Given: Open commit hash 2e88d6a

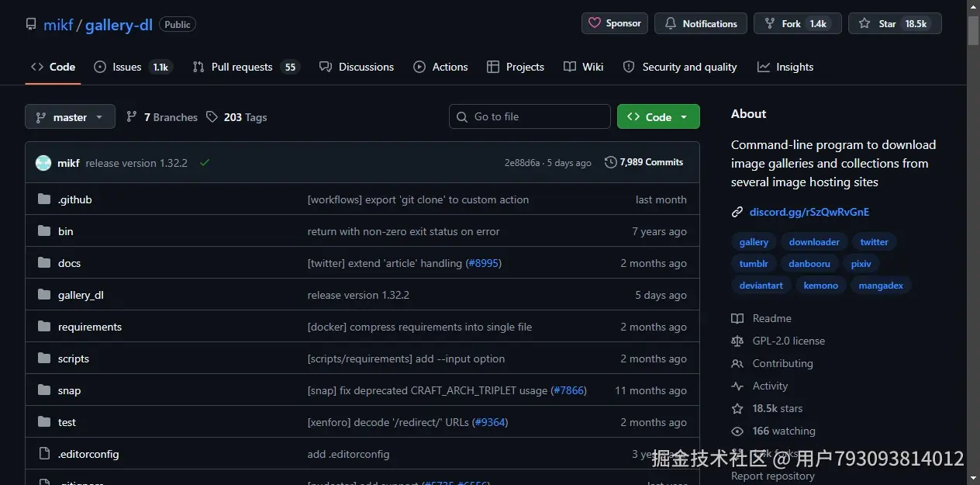Looking at the screenshot, I should click(522, 163).
